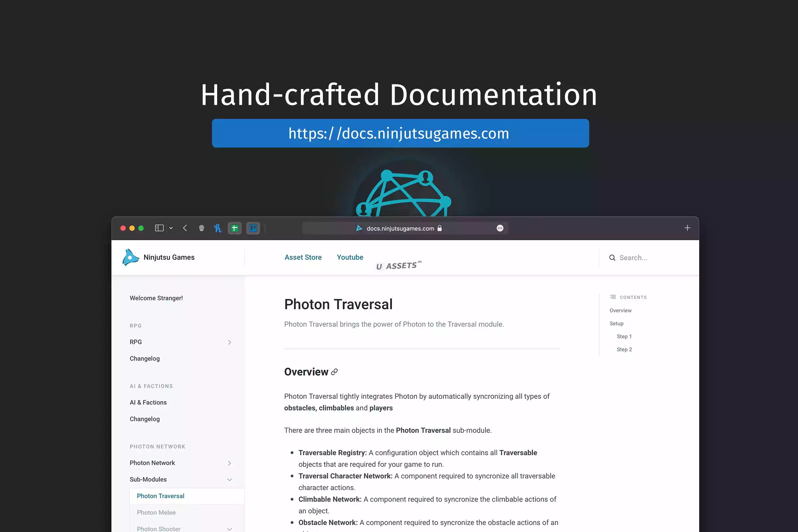Go back with the browser back arrow

coord(185,228)
